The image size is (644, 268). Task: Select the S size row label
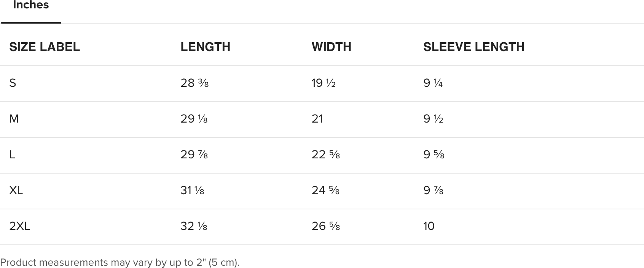13,83
